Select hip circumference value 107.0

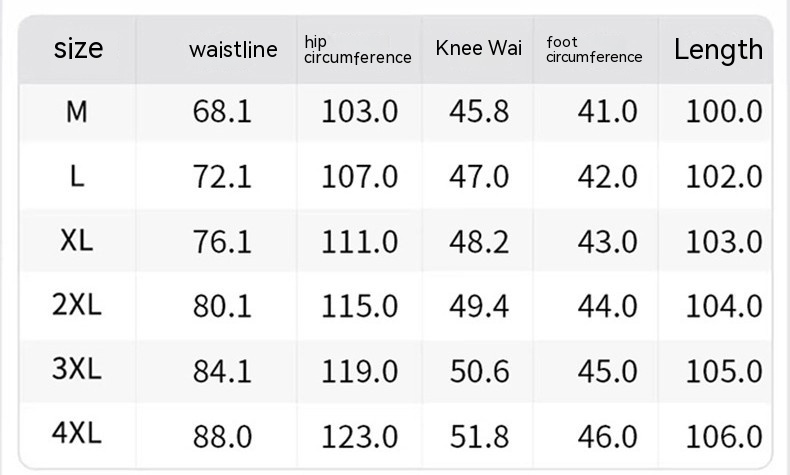[x=359, y=176]
